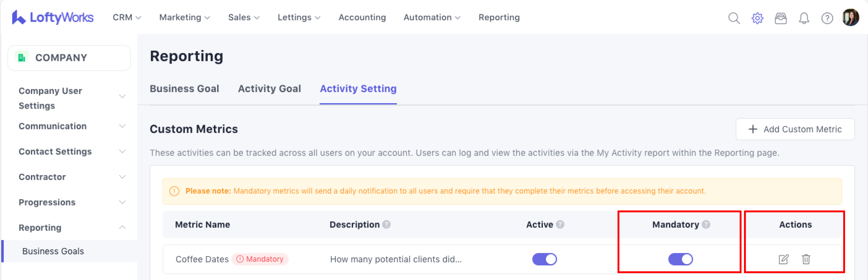Screen dimensions: 868x280
Task: Open the help question mark icon
Action: pyautogui.click(x=827, y=18)
